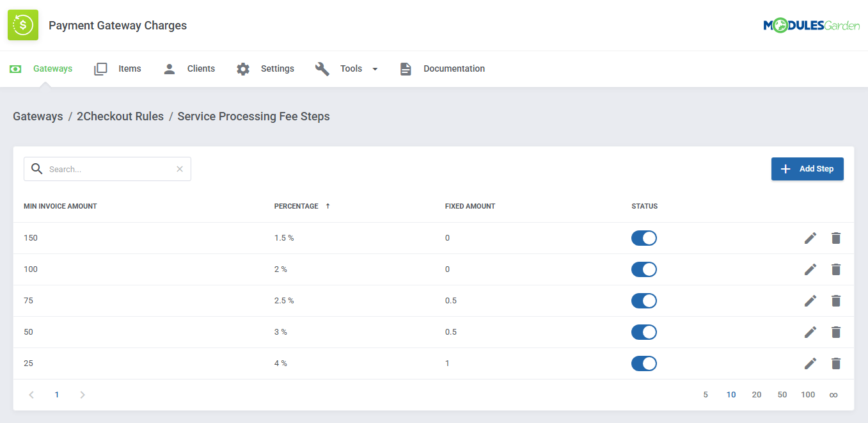The image size is (868, 423).
Task: Select the Gateways card icon in navigation
Action: click(x=15, y=68)
